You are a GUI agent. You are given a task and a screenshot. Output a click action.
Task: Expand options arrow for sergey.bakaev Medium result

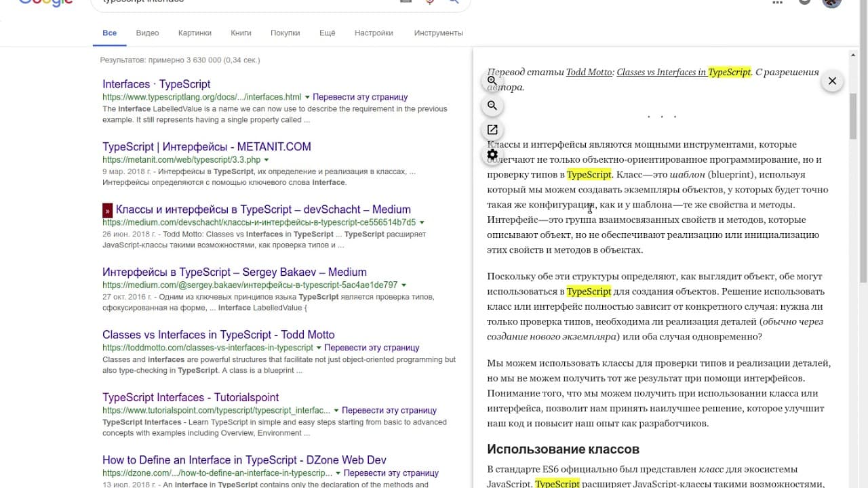[x=404, y=285]
